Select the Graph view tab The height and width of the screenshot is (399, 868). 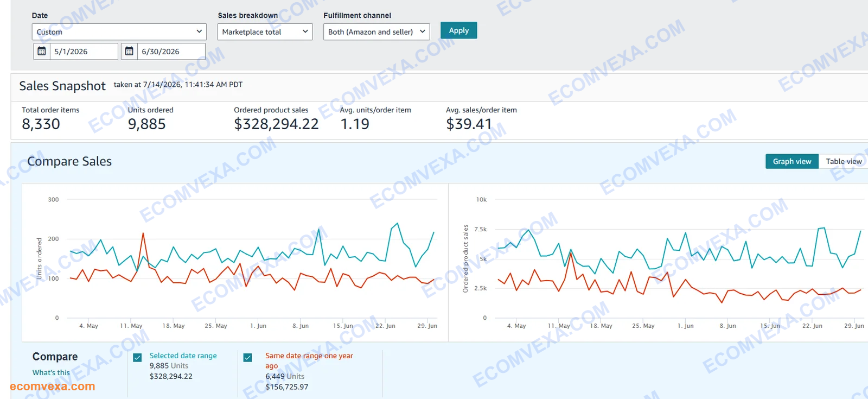(792, 161)
